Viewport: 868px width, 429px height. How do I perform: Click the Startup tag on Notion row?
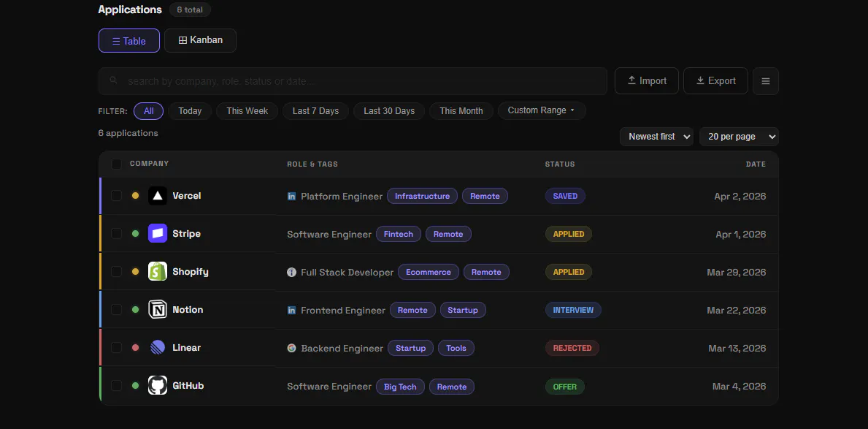point(463,310)
